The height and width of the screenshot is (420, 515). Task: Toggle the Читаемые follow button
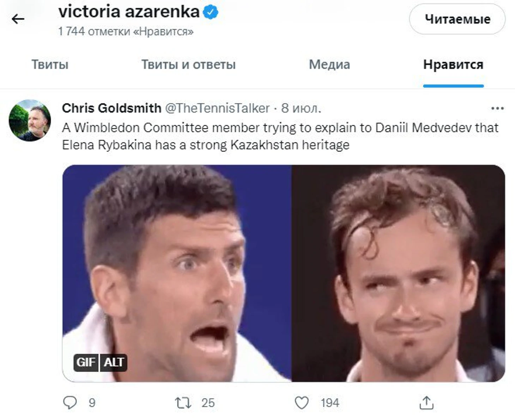click(457, 19)
